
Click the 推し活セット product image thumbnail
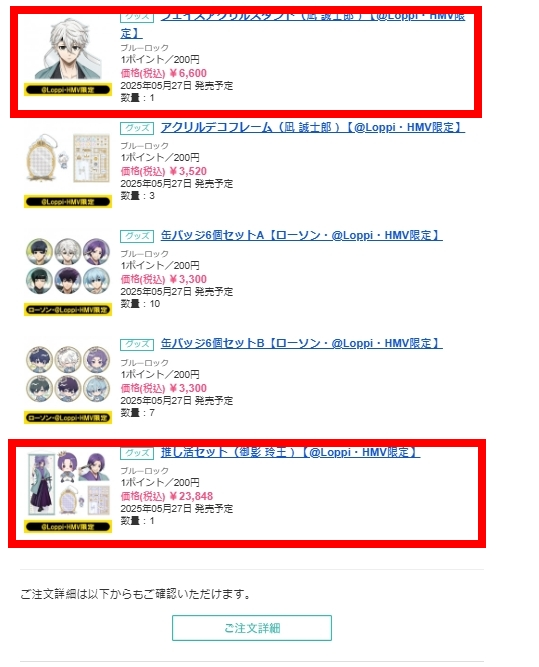tap(68, 484)
